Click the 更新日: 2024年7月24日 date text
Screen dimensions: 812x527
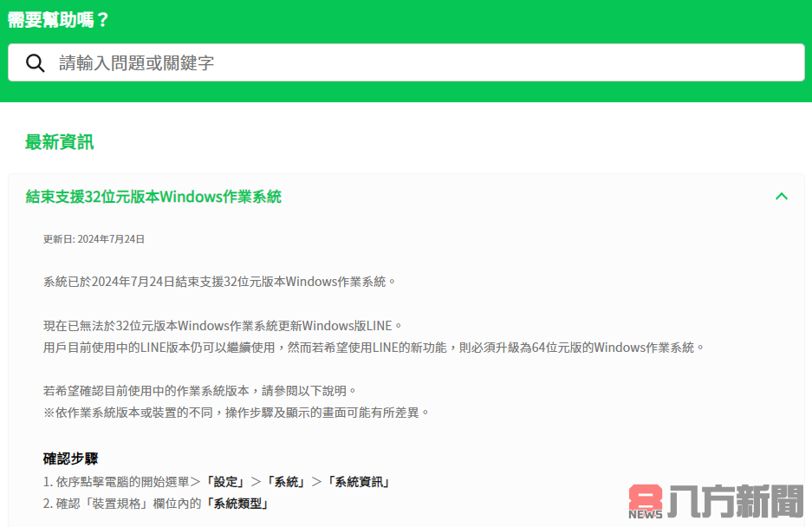pyautogui.click(x=94, y=239)
